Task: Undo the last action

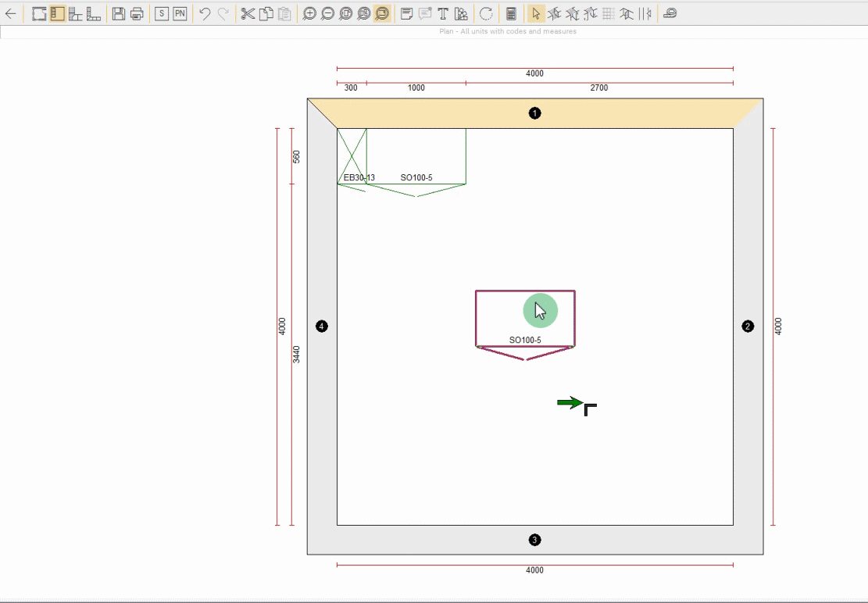Action: [205, 13]
